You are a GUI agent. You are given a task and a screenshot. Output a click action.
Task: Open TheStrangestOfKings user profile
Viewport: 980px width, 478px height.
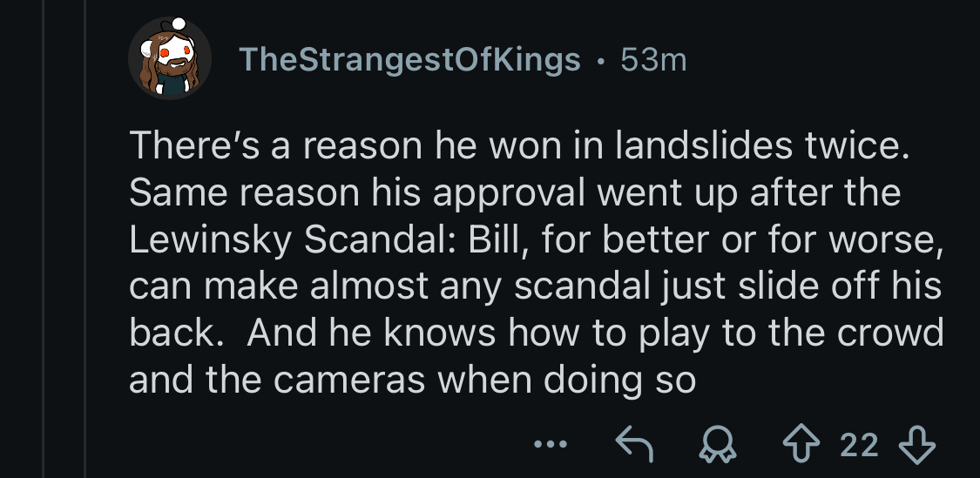[x=409, y=59]
